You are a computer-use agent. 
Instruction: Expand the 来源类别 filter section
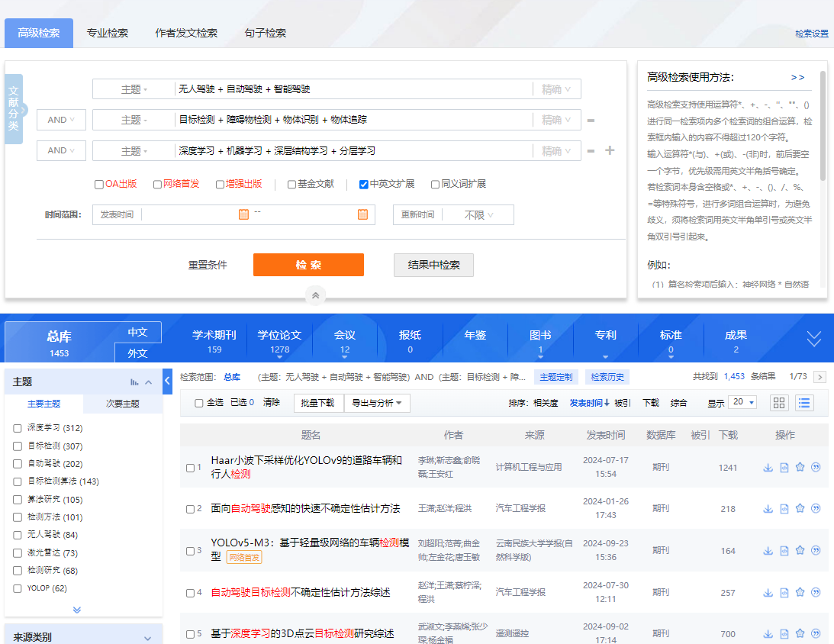147,638
